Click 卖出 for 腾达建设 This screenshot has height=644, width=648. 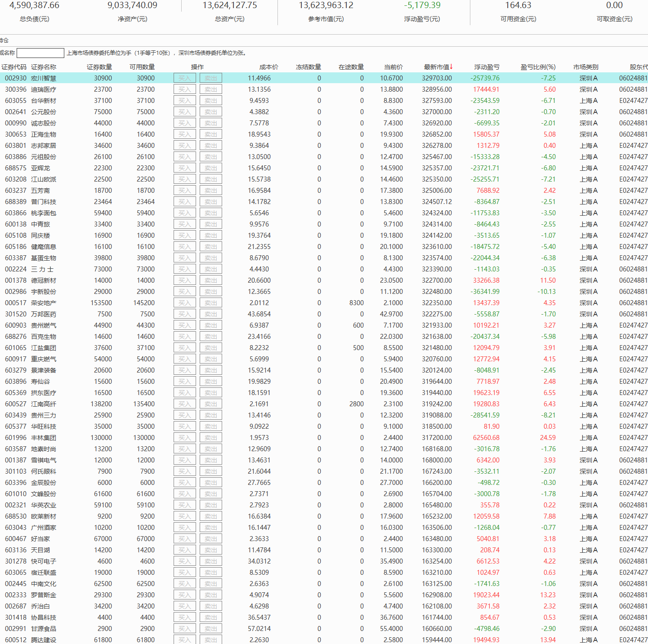coord(211,640)
